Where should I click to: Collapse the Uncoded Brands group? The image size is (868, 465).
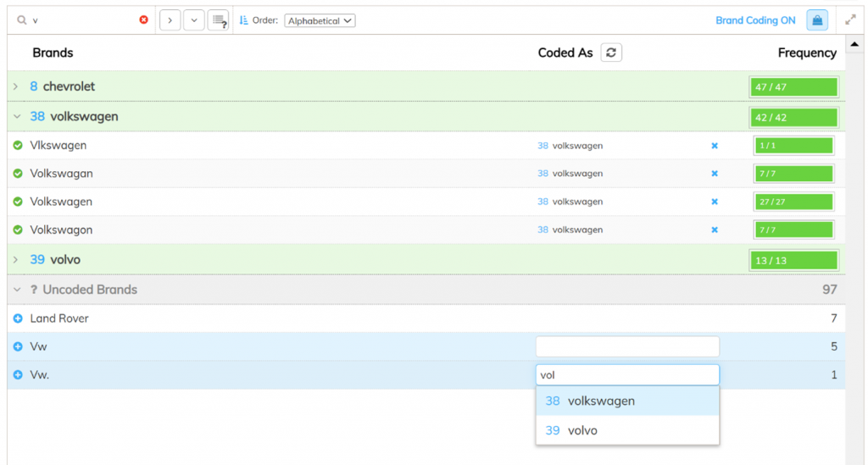coord(17,290)
